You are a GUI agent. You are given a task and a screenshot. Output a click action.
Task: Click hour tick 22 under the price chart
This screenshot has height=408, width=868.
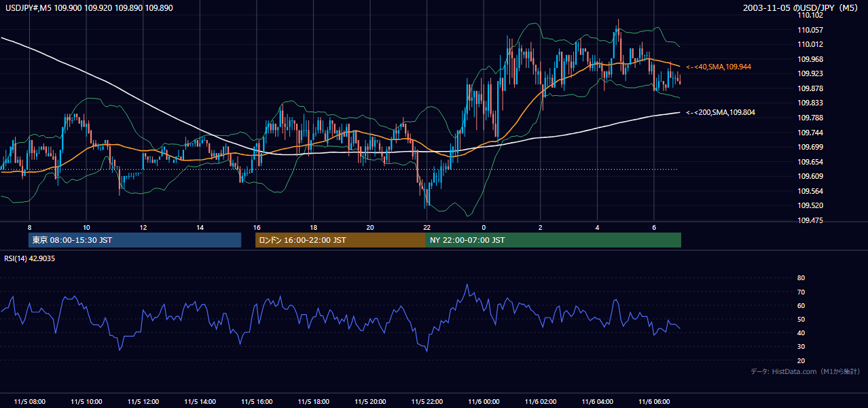tap(427, 227)
